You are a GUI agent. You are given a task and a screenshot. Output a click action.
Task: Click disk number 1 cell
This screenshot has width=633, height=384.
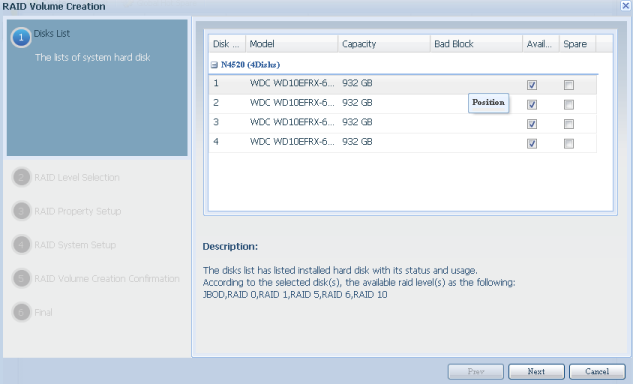216,83
